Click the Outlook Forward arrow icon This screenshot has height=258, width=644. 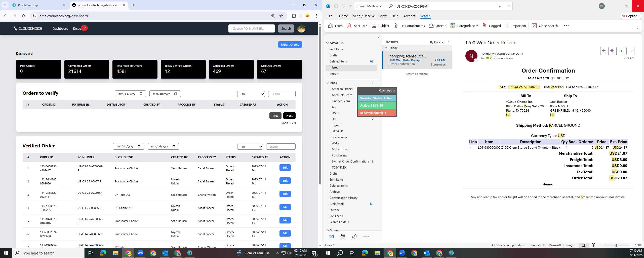pyautogui.click(x=620, y=51)
